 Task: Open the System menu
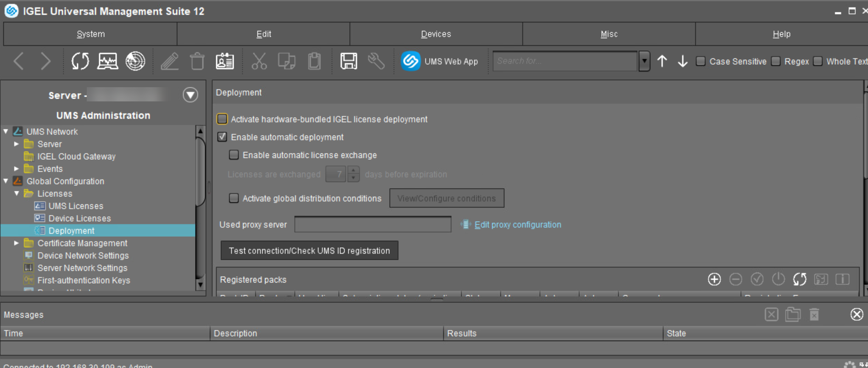(x=90, y=34)
